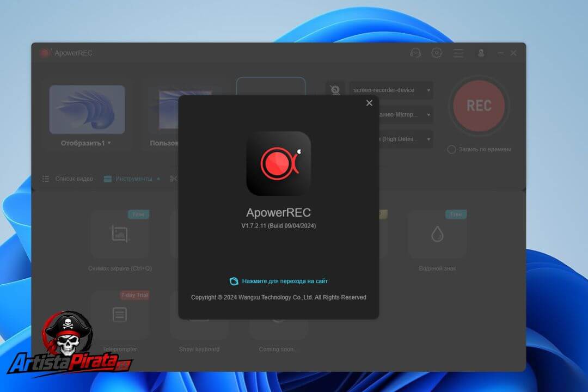Click the ApowerREC title in dialog
Screen dimensions: 588x392
tap(279, 213)
